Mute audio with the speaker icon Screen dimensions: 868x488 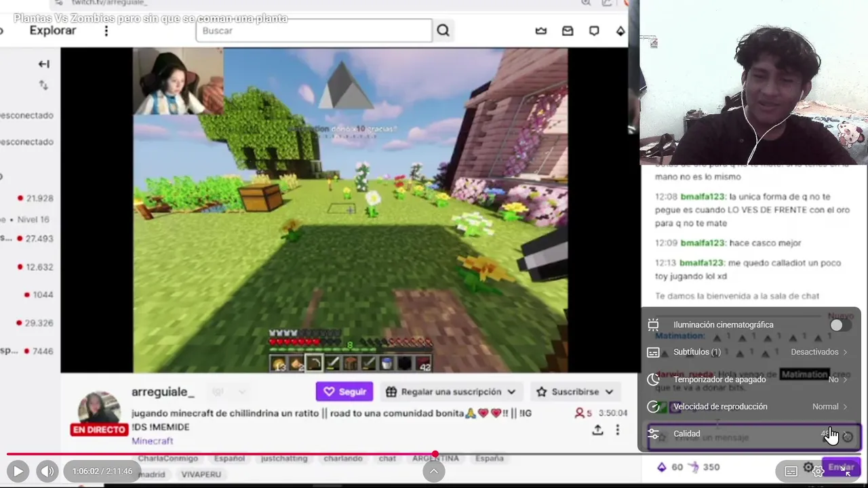point(47,471)
